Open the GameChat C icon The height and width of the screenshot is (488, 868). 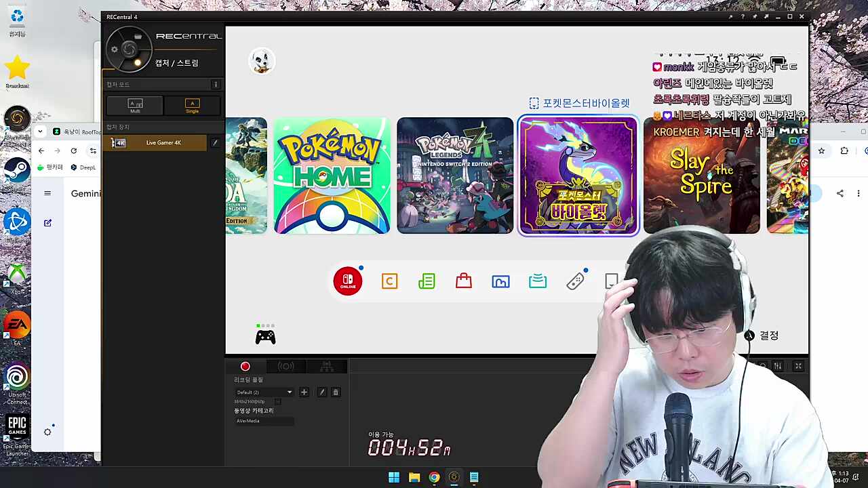pyautogui.click(x=389, y=281)
